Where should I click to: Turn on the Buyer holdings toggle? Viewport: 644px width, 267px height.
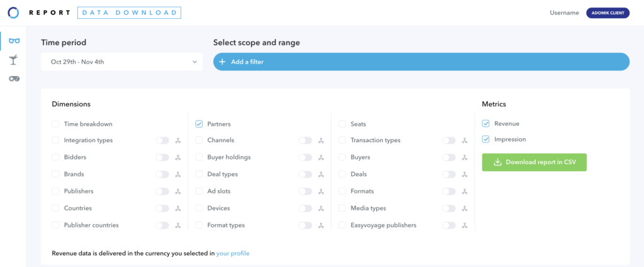click(x=305, y=158)
